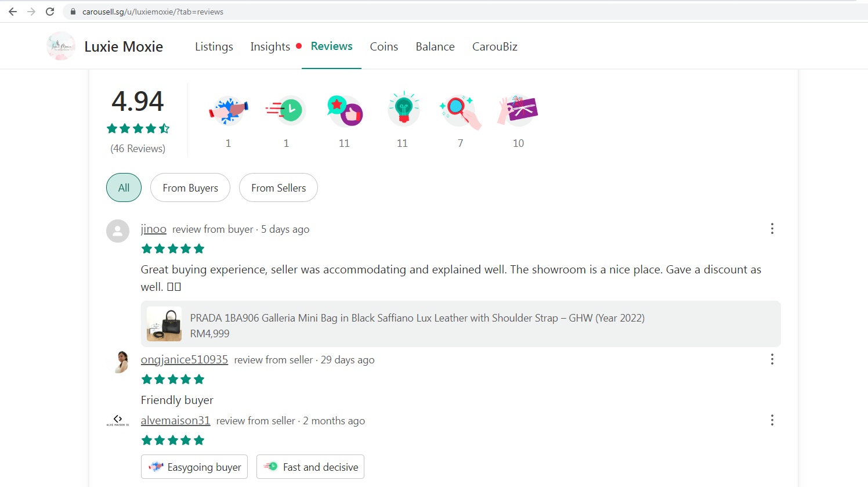Screen dimensions: 868x487
Task: Click the star thumbs-up badge icon
Action: click(x=345, y=110)
